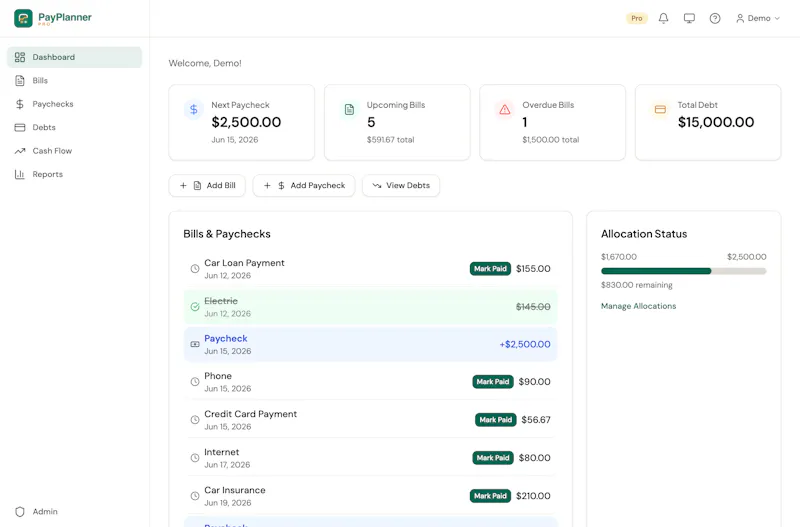Open the Next Paycheck summary card
This screenshot has height=527, width=800.
tap(242, 122)
